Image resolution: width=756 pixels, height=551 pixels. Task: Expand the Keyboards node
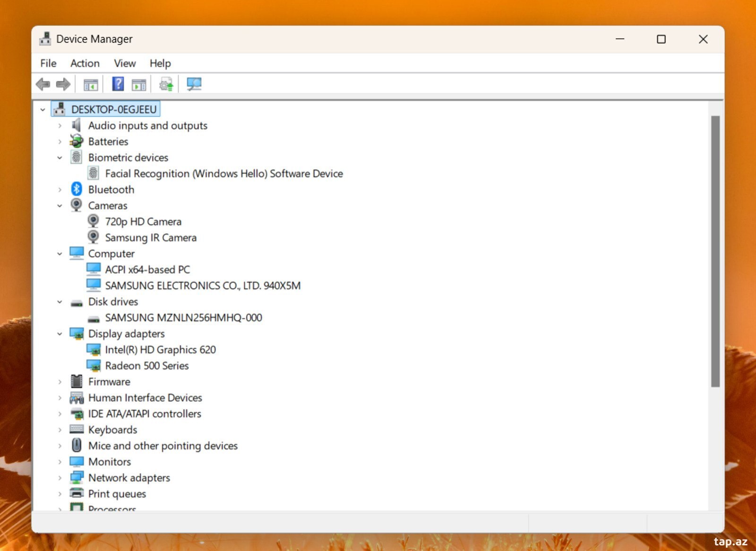60,430
